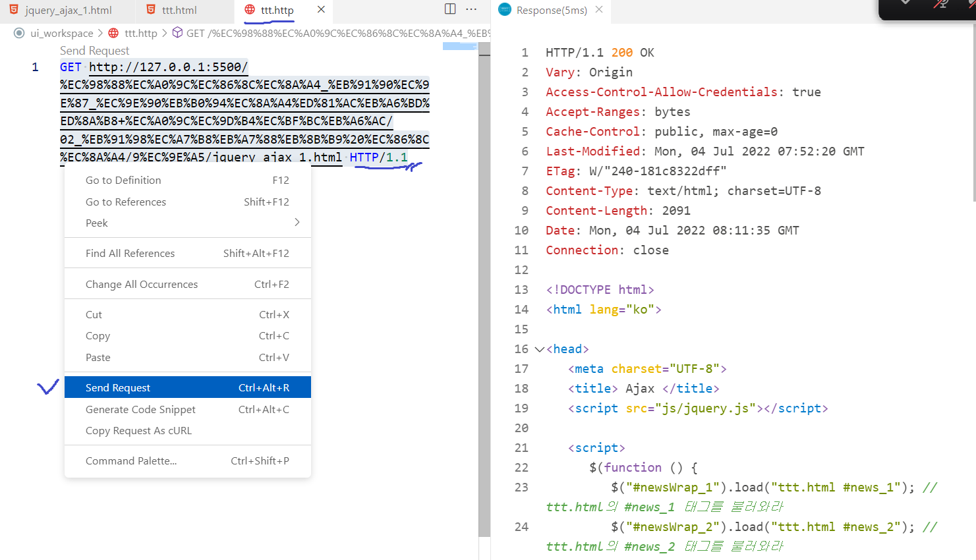Click the 200 status code in response
This screenshot has height=560, width=976.
tap(621, 52)
